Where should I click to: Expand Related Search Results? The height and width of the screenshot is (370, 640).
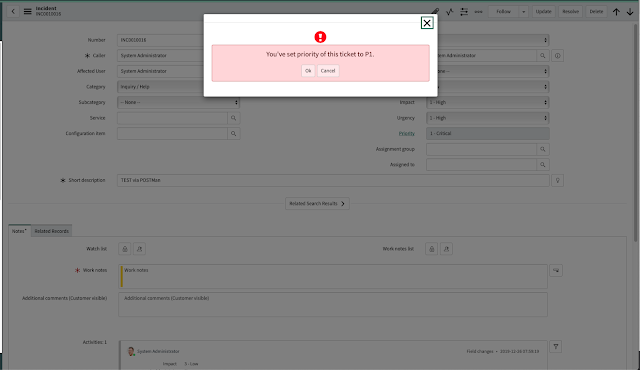pos(317,204)
